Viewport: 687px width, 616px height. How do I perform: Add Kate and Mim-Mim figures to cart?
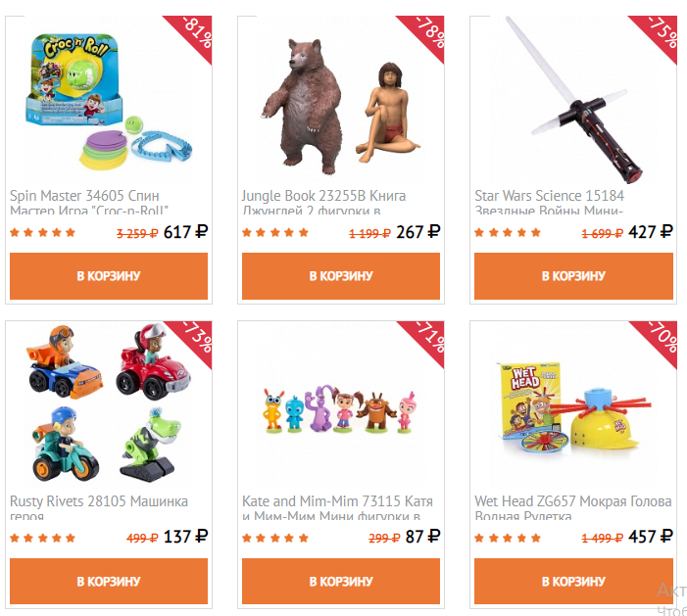pyautogui.click(x=341, y=581)
